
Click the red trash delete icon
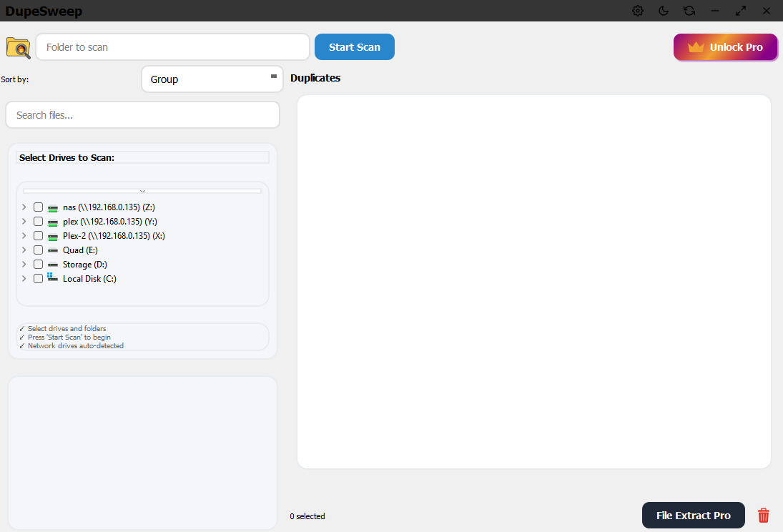(x=764, y=516)
